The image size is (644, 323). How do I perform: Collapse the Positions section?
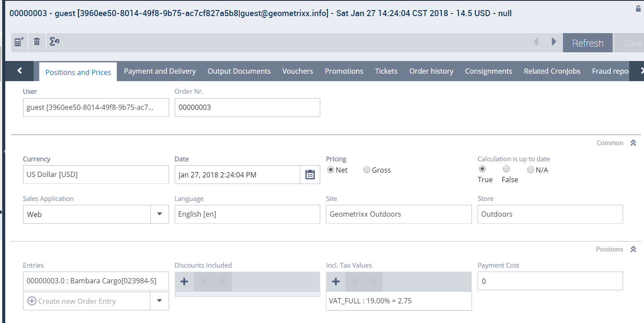pos(633,249)
